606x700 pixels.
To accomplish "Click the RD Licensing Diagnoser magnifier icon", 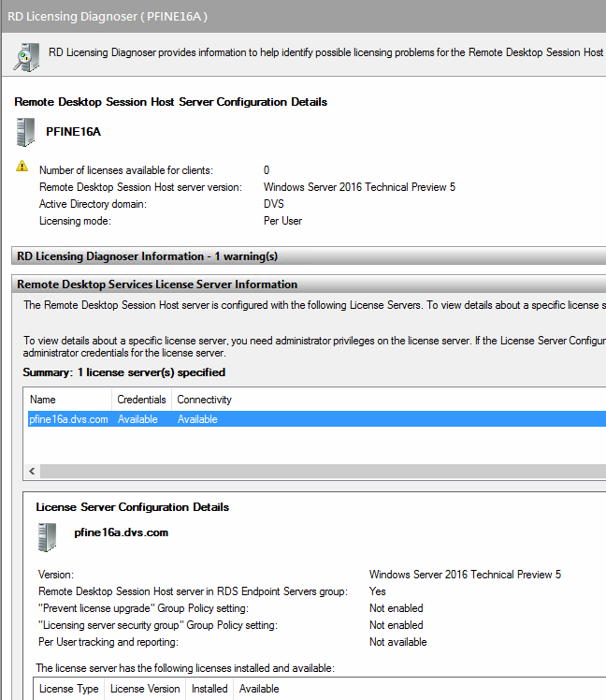I will [x=26, y=57].
